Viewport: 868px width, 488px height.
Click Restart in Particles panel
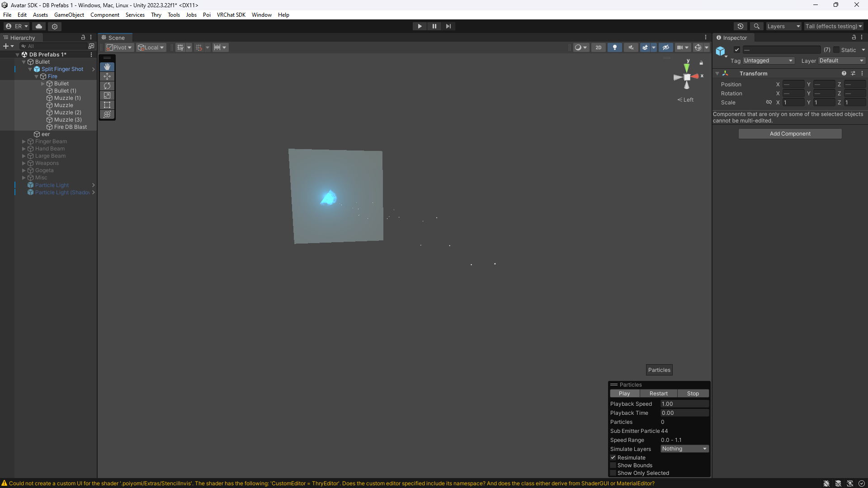click(658, 394)
